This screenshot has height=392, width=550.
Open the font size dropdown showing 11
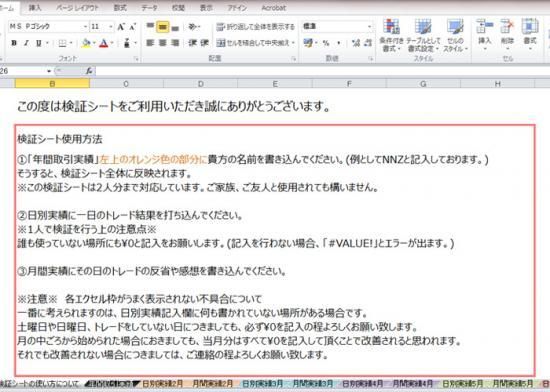(102, 27)
